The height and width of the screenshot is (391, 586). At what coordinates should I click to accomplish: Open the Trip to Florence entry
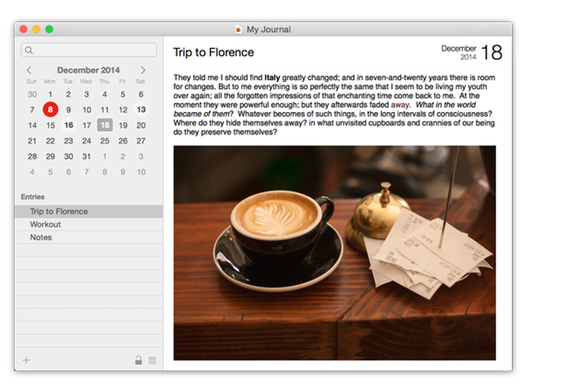(89, 212)
